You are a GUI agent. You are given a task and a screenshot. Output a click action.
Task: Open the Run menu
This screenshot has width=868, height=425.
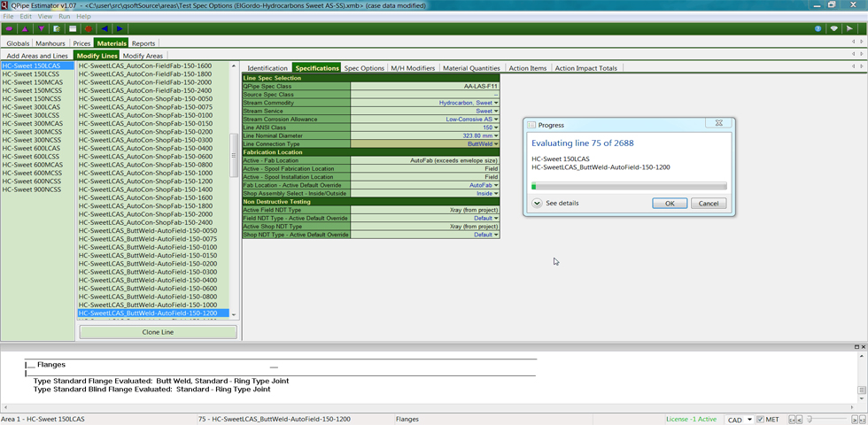click(64, 17)
